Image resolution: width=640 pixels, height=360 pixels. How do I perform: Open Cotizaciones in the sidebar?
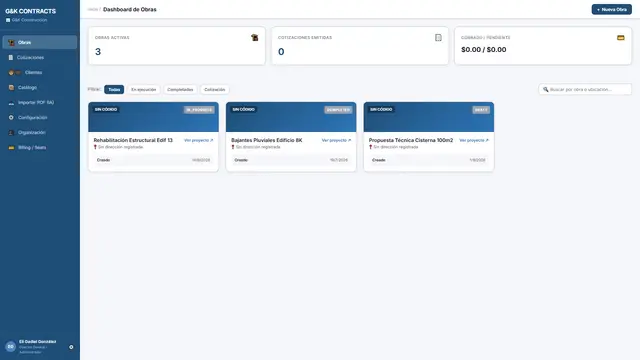(x=40, y=58)
